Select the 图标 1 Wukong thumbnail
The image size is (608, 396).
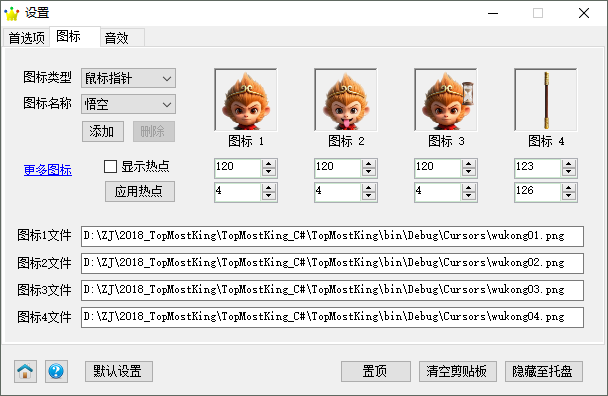pyautogui.click(x=246, y=100)
